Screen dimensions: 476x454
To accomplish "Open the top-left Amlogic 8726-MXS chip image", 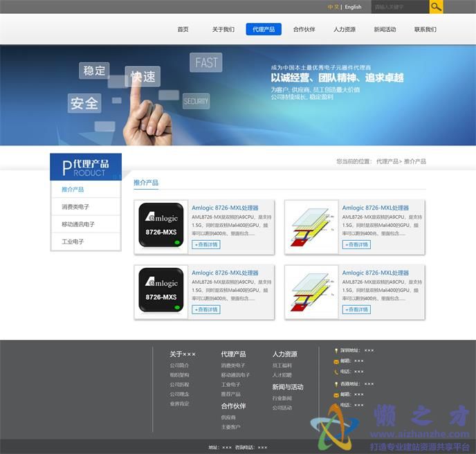I will coord(161,226).
